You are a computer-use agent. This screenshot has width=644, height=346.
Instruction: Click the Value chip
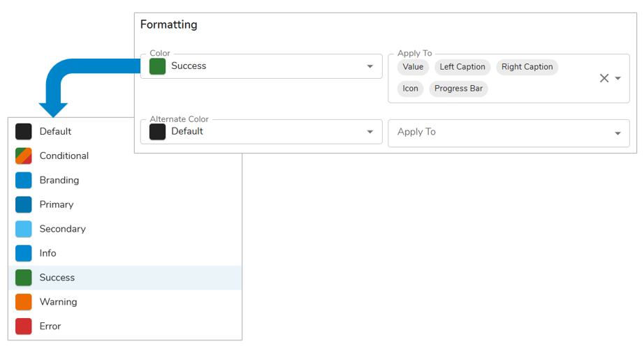pos(413,67)
